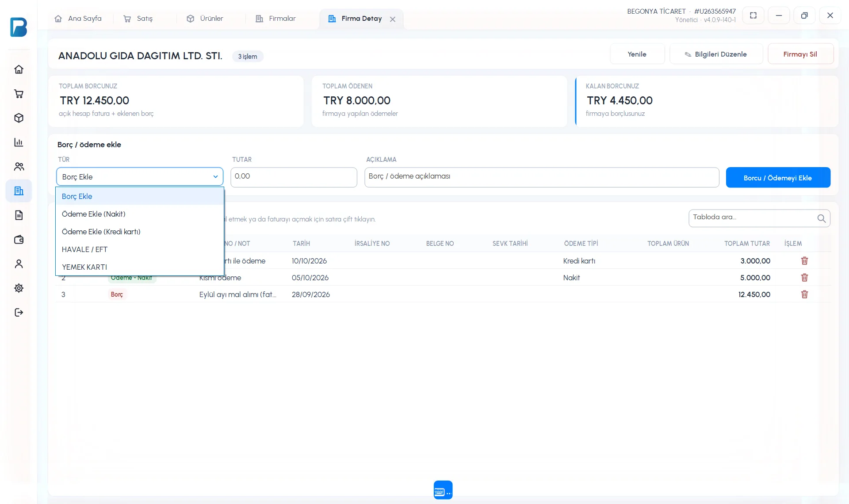Collapse the TÜR Borç Ekle dropdown

tap(140, 177)
